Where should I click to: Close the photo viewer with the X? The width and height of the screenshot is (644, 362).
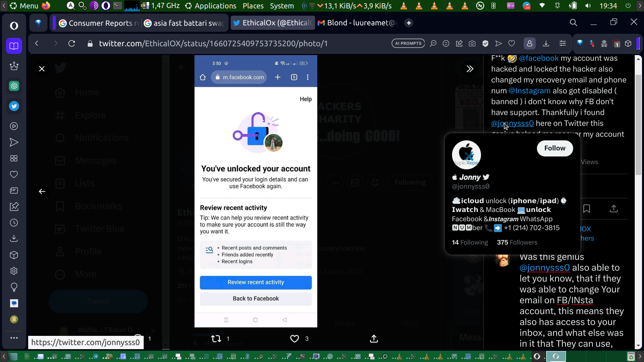pos(42,69)
